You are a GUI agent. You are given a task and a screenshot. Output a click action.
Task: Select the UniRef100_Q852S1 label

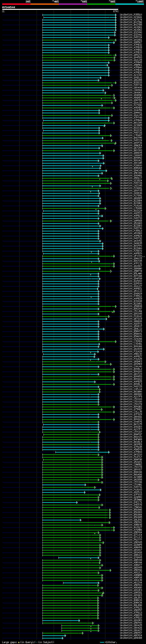[x=131, y=55]
